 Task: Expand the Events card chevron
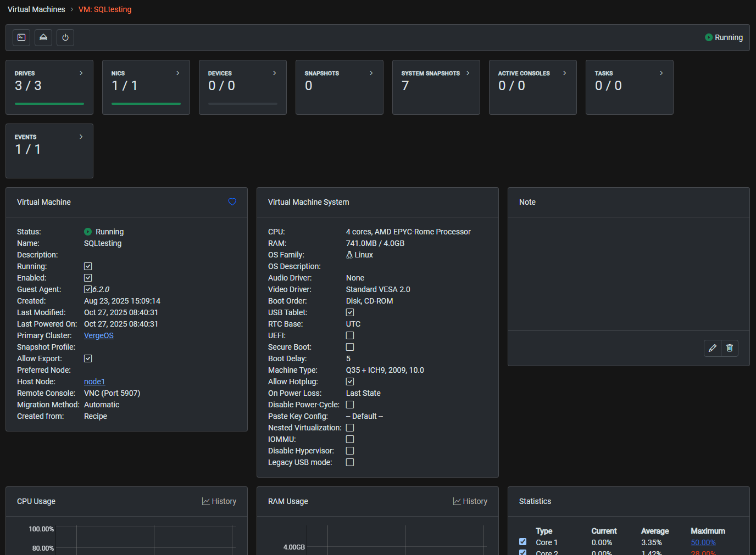81,137
